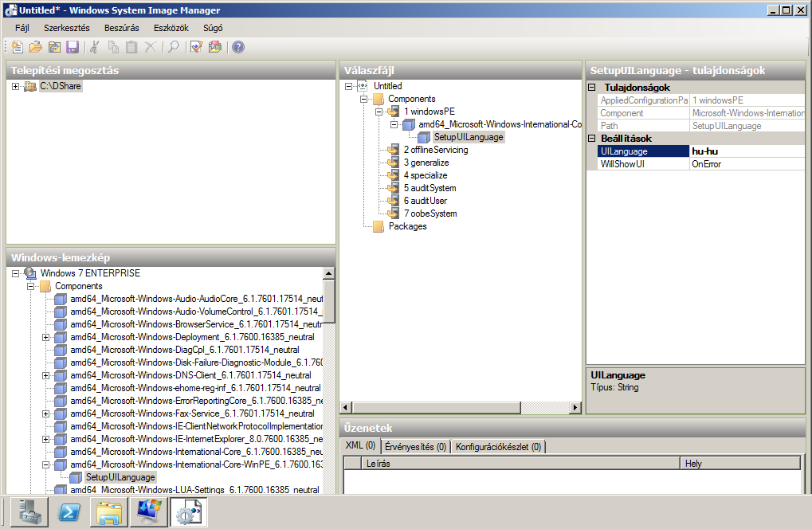Expand the Microsoft-Windows-DNS-Client component
Screen dimensions: 812x529
pyautogui.click(x=45, y=375)
